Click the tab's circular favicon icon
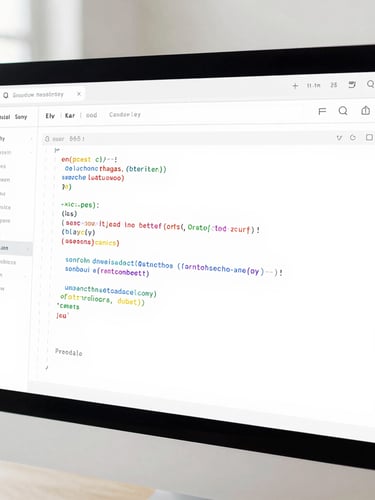The width and height of the screenshot is (375, 500). pyautogui.click(x=5, y=95)
